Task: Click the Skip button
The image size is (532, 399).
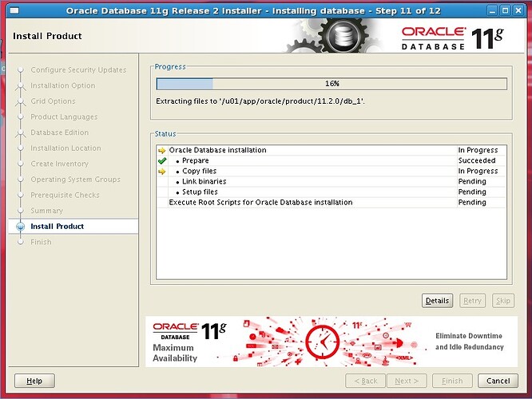Action: click(x=502, y=301)
